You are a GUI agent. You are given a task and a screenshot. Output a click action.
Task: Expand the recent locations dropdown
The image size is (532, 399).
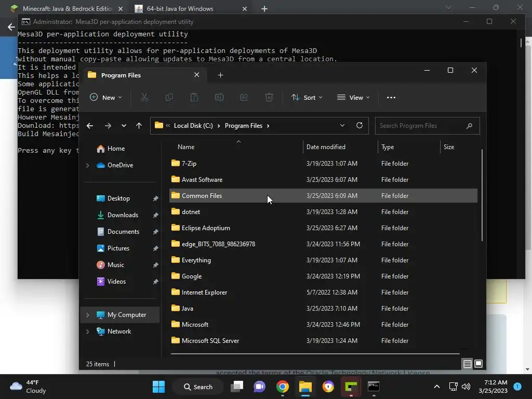(124, 126)
